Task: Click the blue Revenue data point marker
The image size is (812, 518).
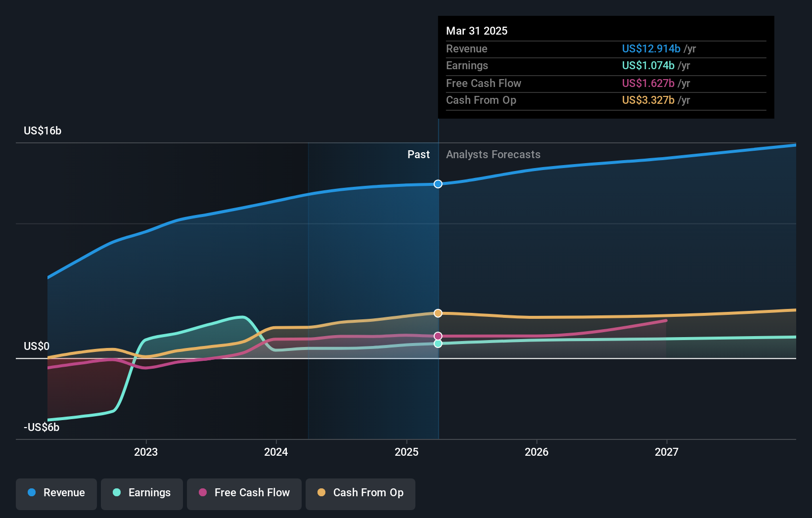Action: [438, 184]
